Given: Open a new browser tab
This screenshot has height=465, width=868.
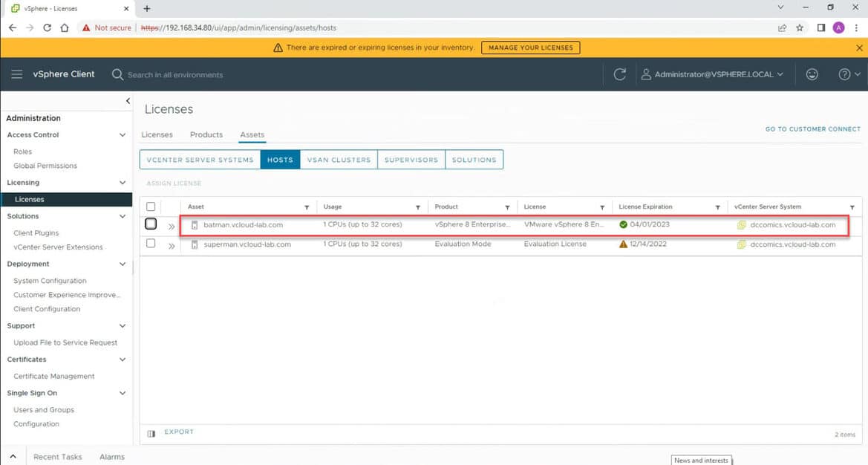Looking at the screenshot, I should pyautogui.click(x=147, y=8).
